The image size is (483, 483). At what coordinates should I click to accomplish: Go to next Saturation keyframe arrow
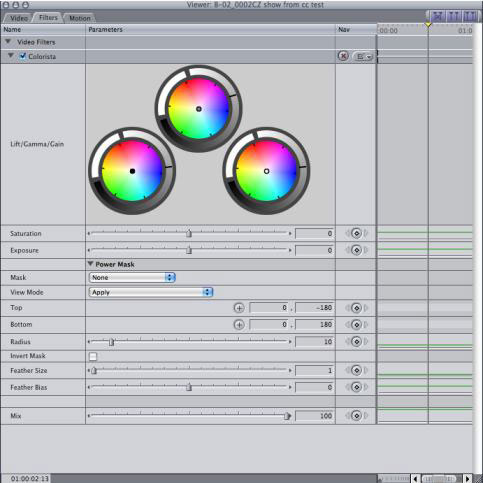pyautogui.click(x=366, y=233)
